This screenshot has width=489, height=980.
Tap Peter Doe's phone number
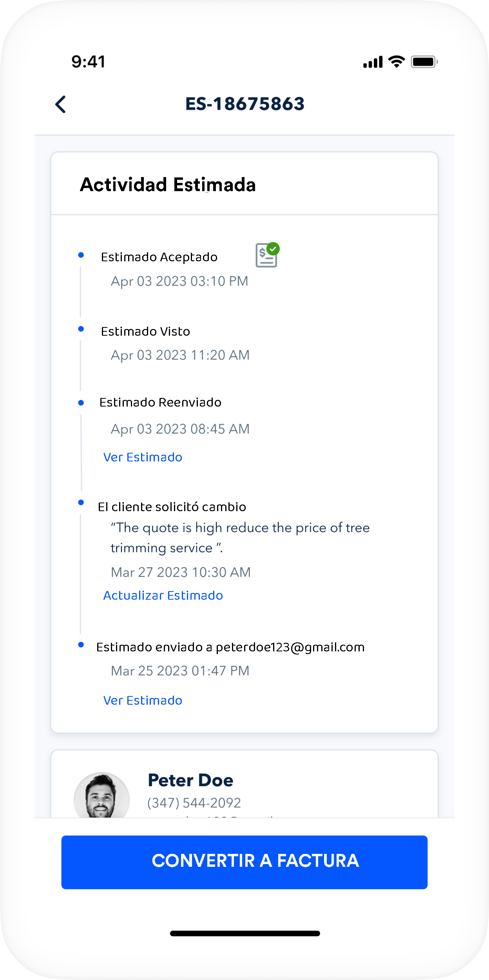(x=194, y=803)
